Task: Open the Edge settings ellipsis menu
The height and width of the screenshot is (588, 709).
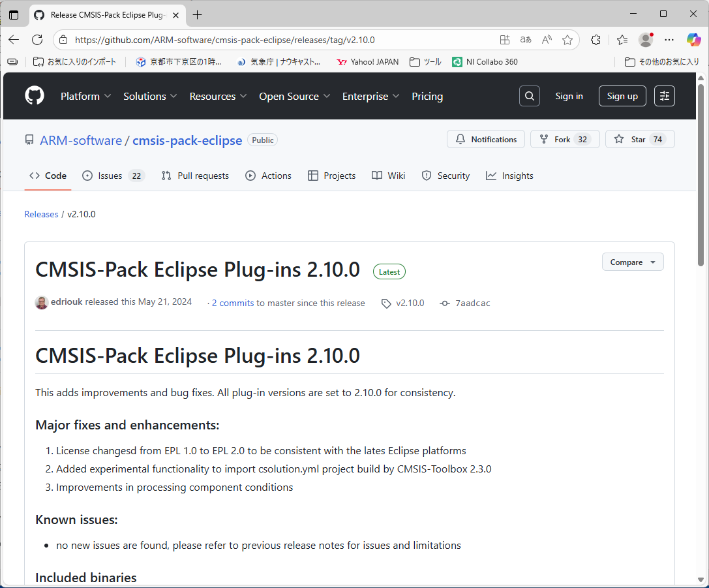Action: tap(669, 40)
